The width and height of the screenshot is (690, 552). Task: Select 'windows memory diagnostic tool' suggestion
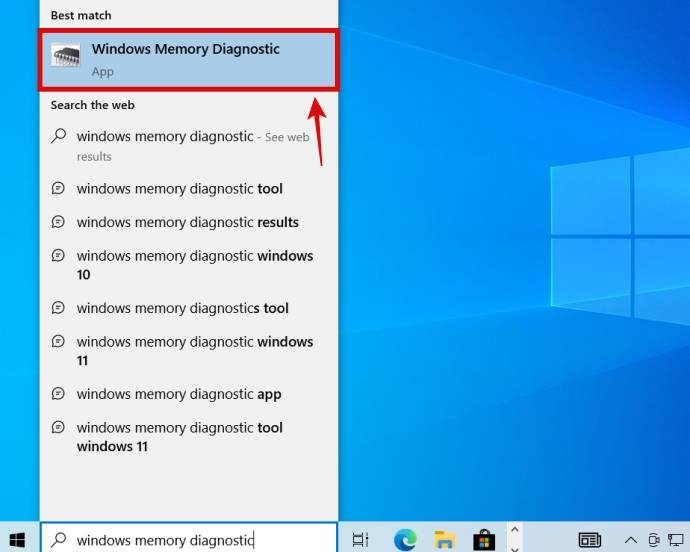(x=189, y=189)
